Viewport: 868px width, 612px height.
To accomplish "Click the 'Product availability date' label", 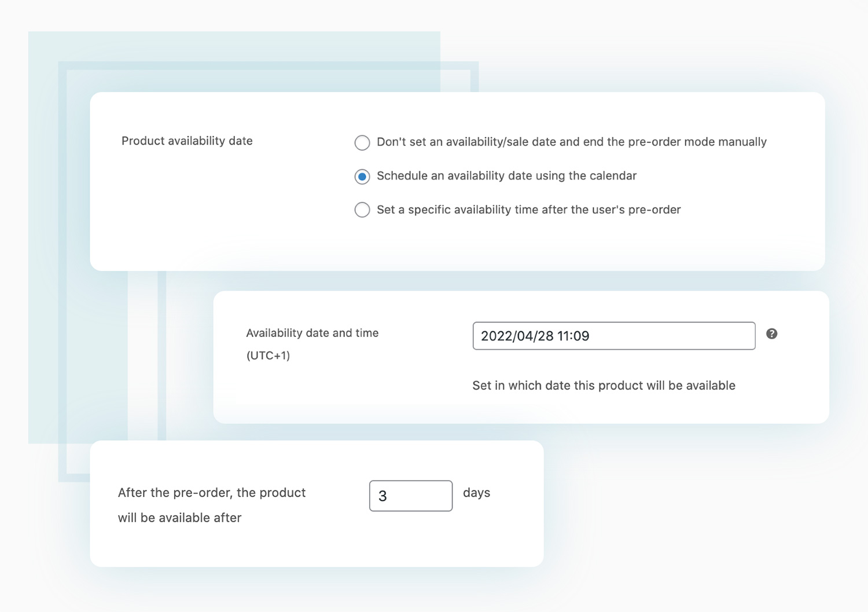I will click(x=186, y=141).
